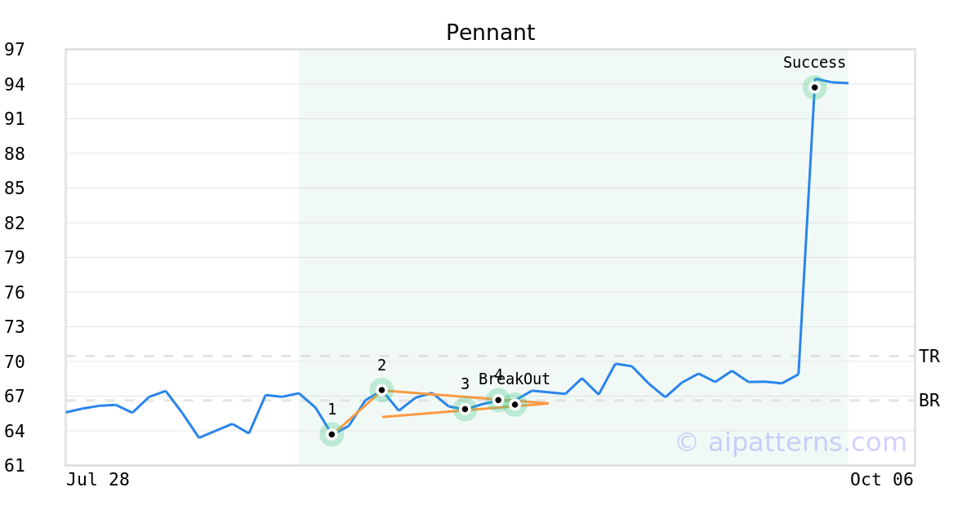Select pattern point marker 4
Viewport: 980px width, 514px height.
coord(498,399)
